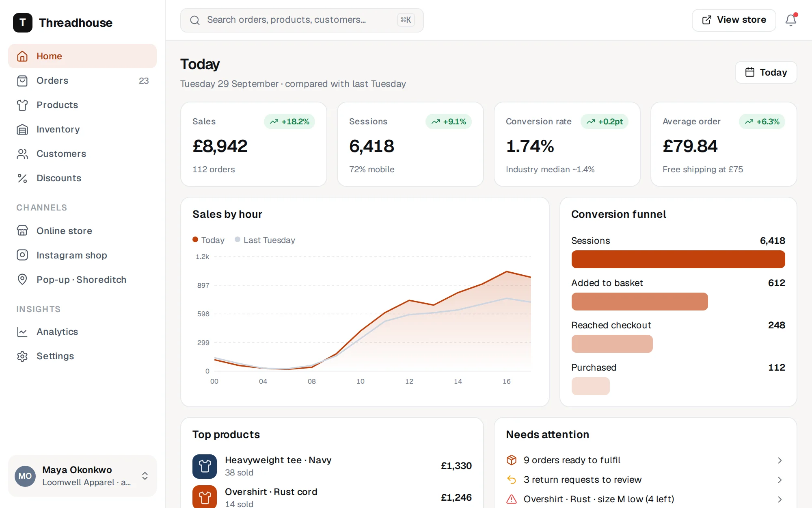
Task: Open the Customers page
Action: 82,154
